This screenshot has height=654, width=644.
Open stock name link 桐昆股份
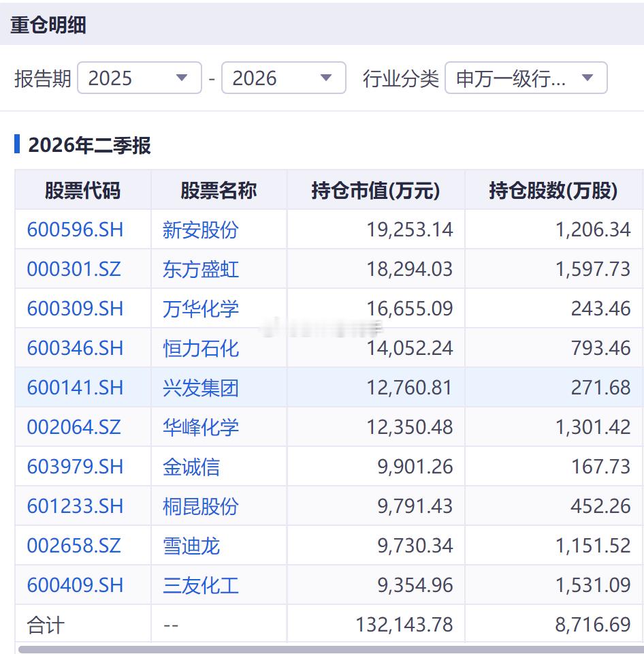[201, 506]
